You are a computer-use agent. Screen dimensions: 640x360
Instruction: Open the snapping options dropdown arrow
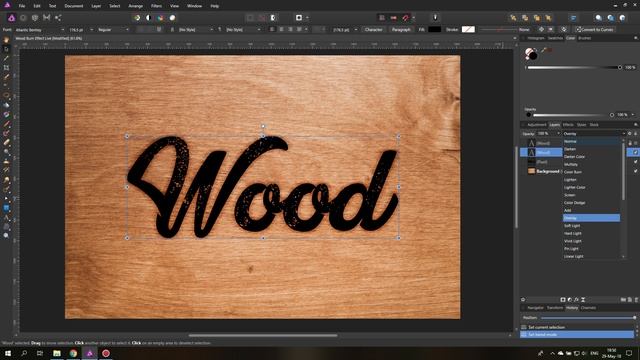(413, 18)
